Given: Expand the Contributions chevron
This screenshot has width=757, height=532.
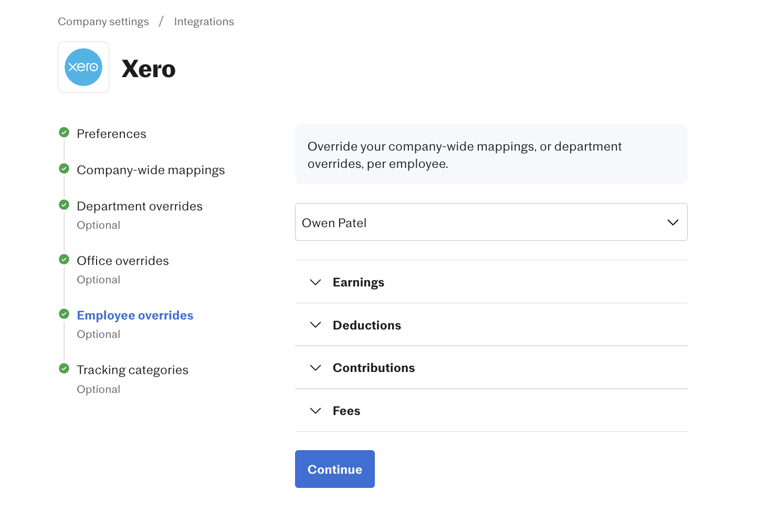Looking at the screenshot, I should (x=316, y=368).
